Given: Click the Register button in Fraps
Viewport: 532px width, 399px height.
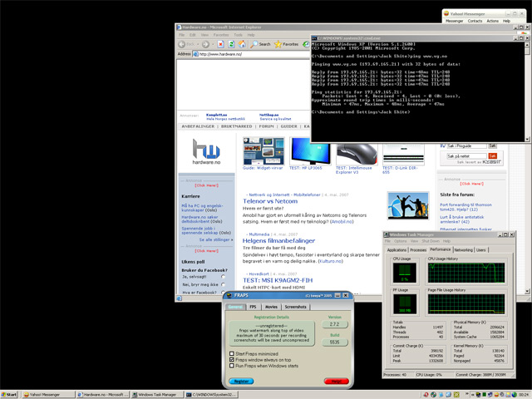Looking at the screenshot, I should coord(241,382).
